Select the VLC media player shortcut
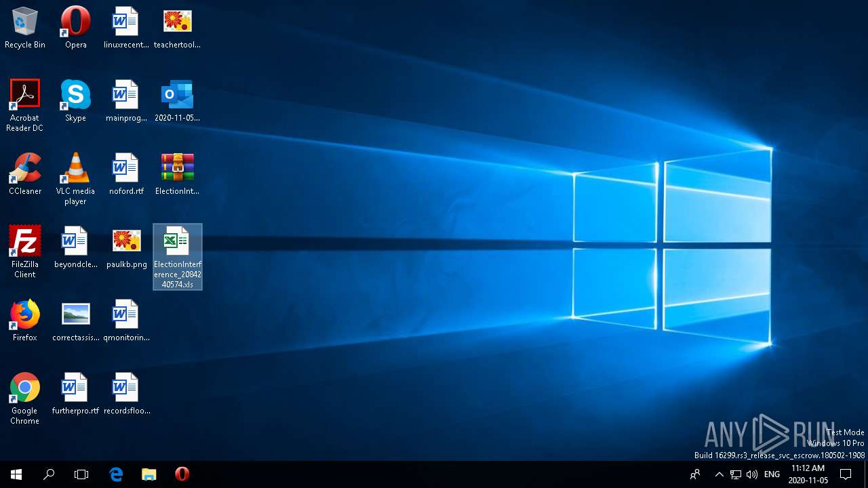The image size is (868, 488). point(75,178)
